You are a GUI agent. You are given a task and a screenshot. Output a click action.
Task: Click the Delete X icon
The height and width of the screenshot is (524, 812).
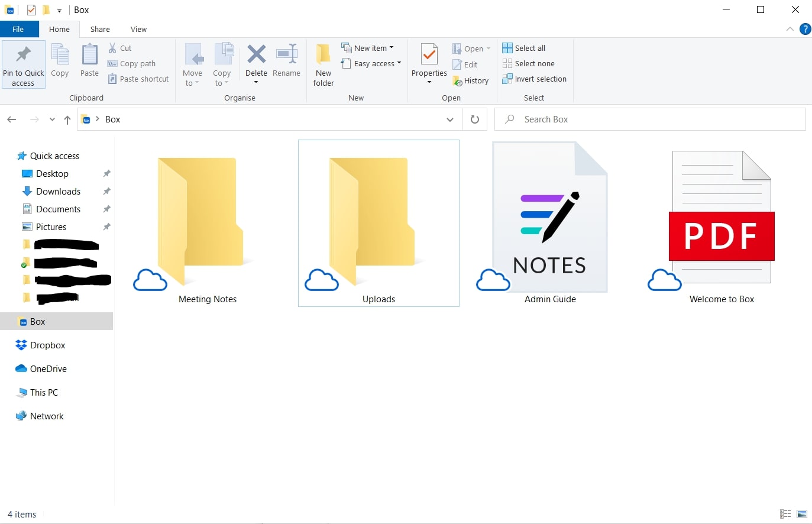(x=256, y=54)
